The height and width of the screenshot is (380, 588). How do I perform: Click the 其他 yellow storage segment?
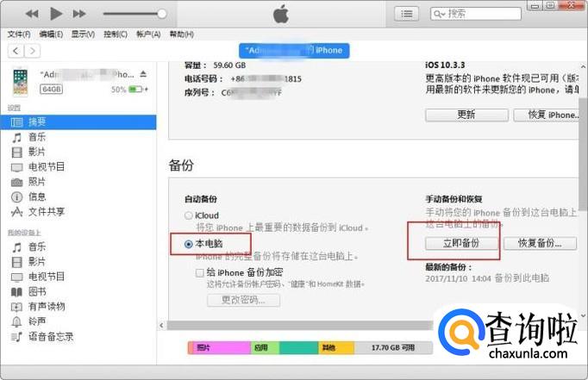(336, 348)
